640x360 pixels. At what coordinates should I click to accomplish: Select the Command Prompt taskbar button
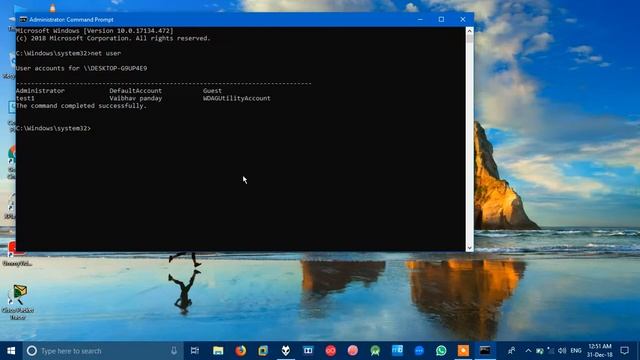coord(485,351)
